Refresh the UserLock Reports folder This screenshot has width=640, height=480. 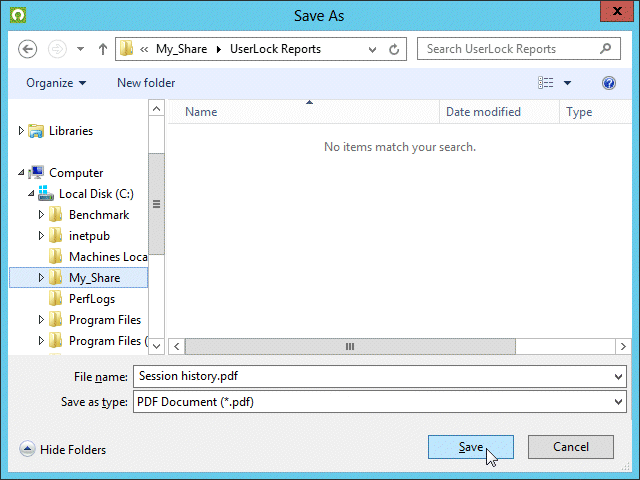tap(396, 49)
